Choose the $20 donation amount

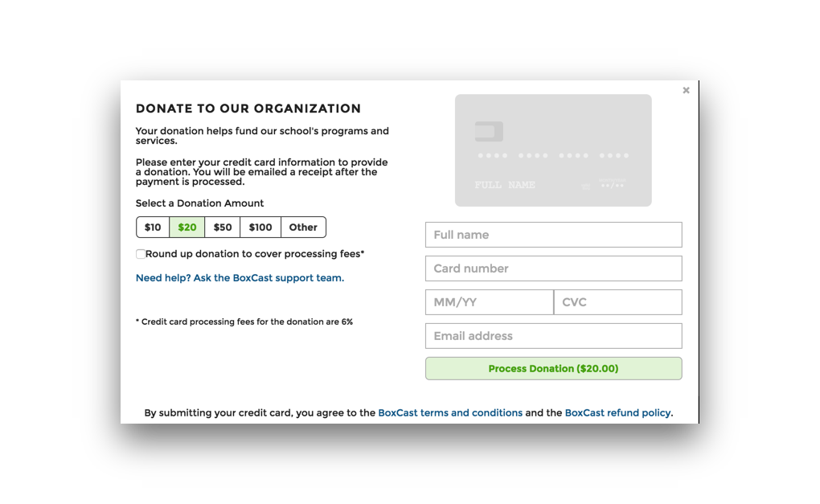tap(187, 227)
